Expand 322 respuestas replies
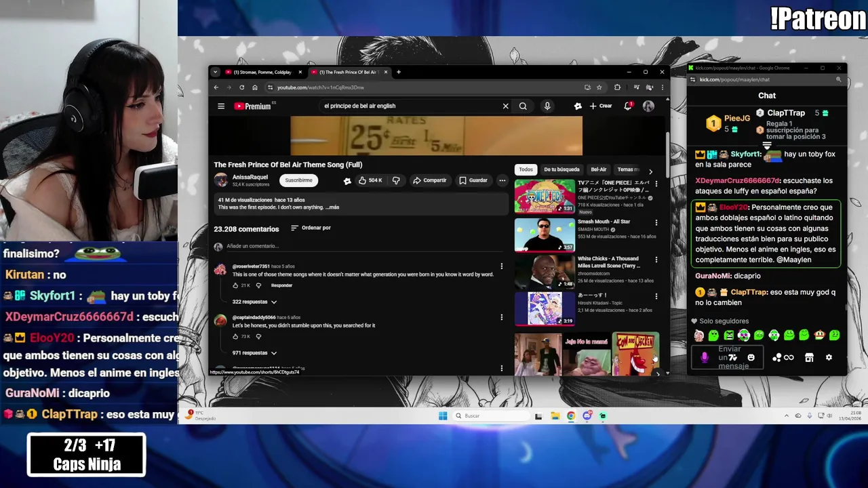 pyautogui.click(x=254, y=302)
